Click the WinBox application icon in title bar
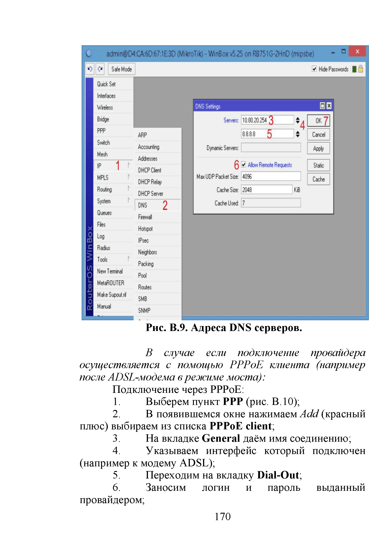Viewport: 392px width, 556px height. click(89, 53)
